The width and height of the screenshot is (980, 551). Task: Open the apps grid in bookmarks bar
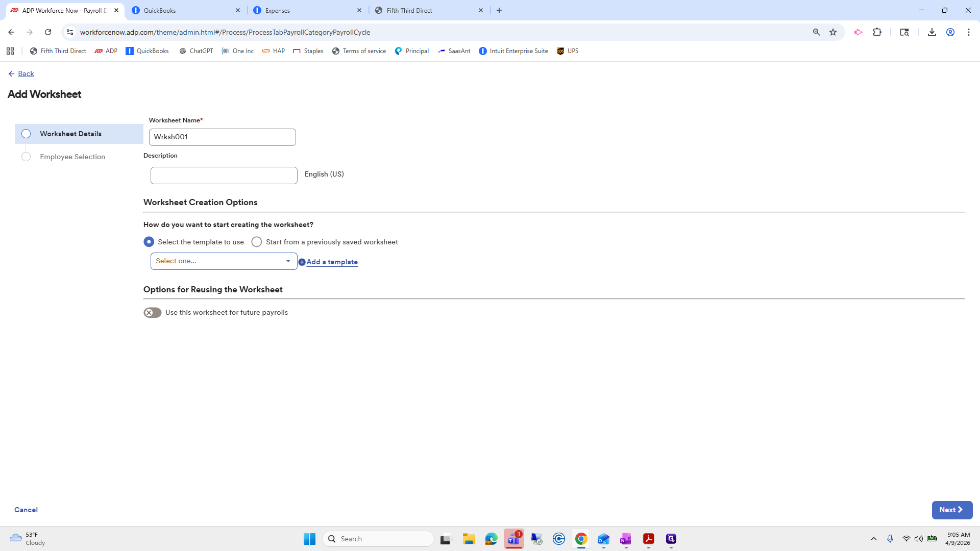(x=10, y=51)
